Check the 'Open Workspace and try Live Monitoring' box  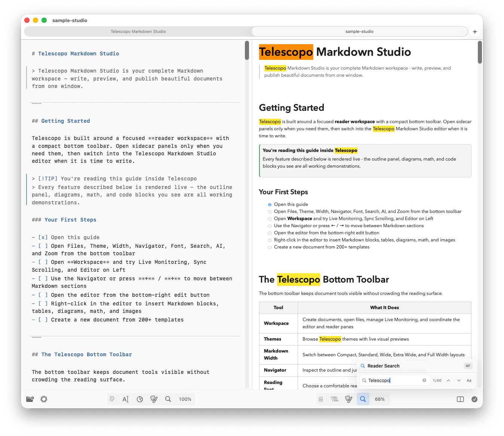click(270, 219)
